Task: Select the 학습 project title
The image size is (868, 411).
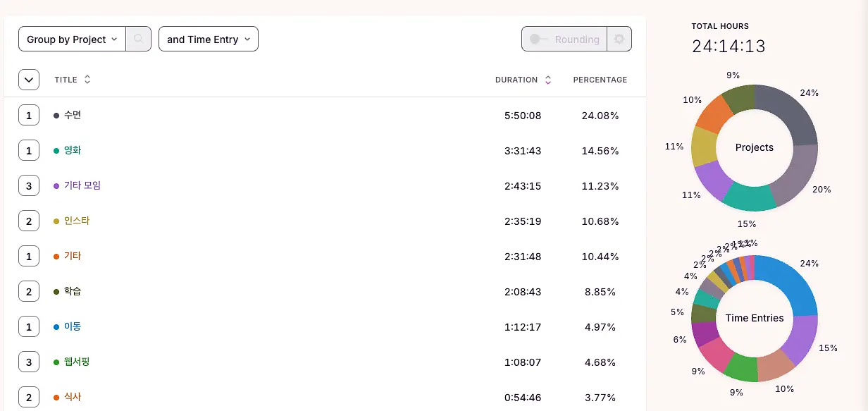Action: [x=73, y=291]
